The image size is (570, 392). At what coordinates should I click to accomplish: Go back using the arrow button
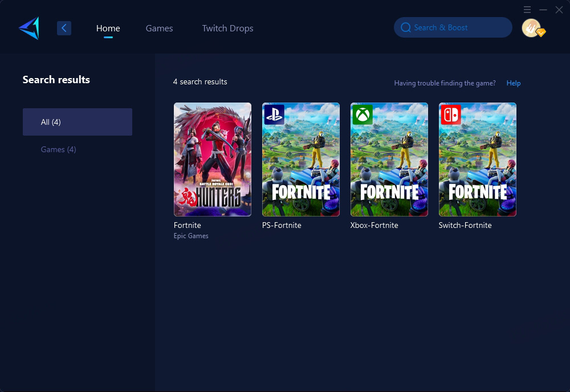(64, 28)
